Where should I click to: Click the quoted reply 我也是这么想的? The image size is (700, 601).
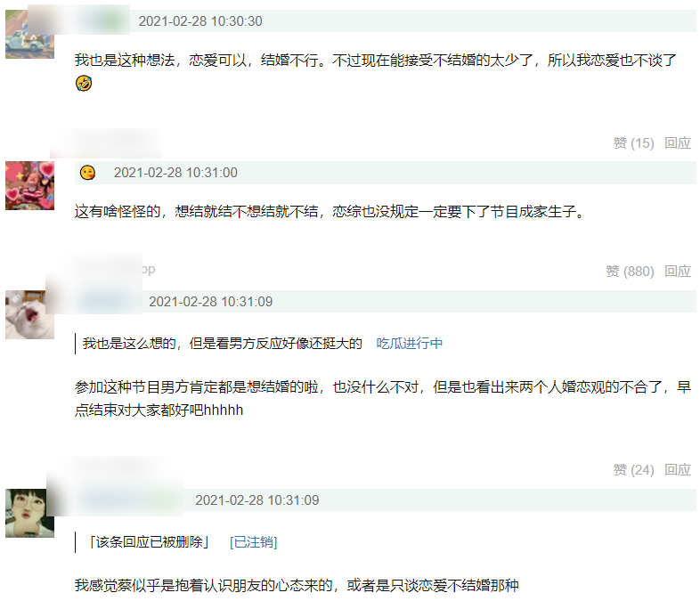tap(223, 343)
